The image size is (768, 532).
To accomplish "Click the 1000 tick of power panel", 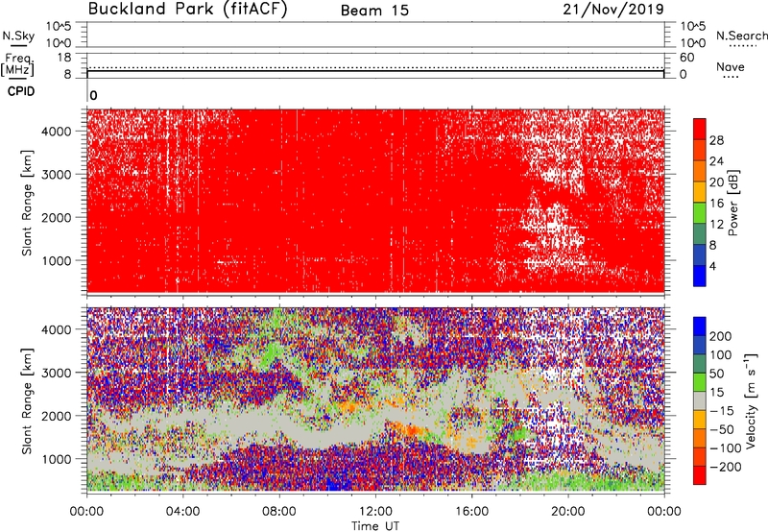I will (x=57, y=260).
